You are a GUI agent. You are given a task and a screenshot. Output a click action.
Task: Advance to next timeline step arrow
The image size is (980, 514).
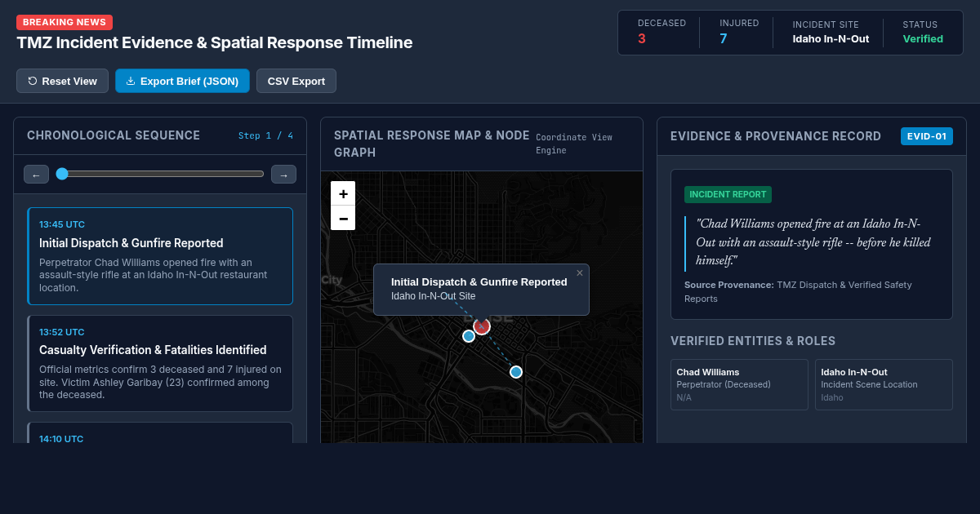[283, 174]
